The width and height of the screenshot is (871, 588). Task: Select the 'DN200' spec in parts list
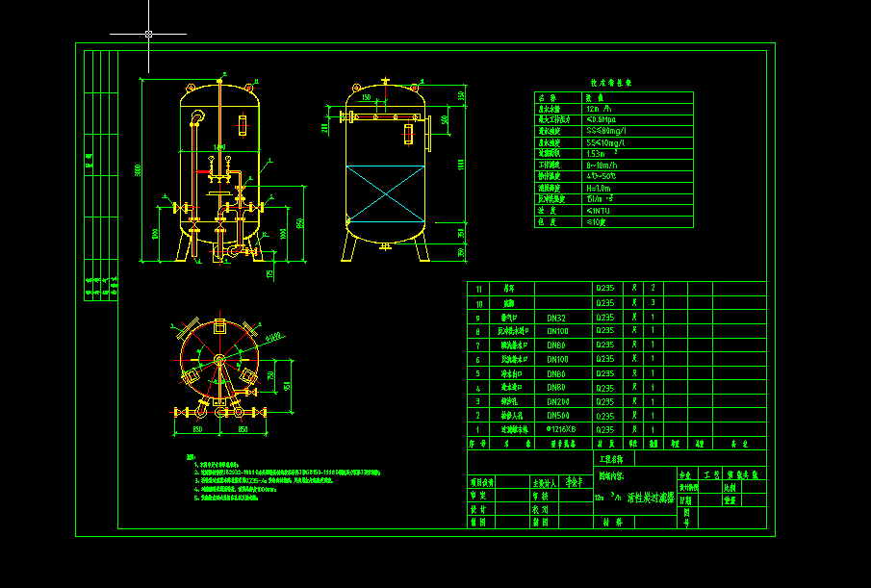coord(558,401)
